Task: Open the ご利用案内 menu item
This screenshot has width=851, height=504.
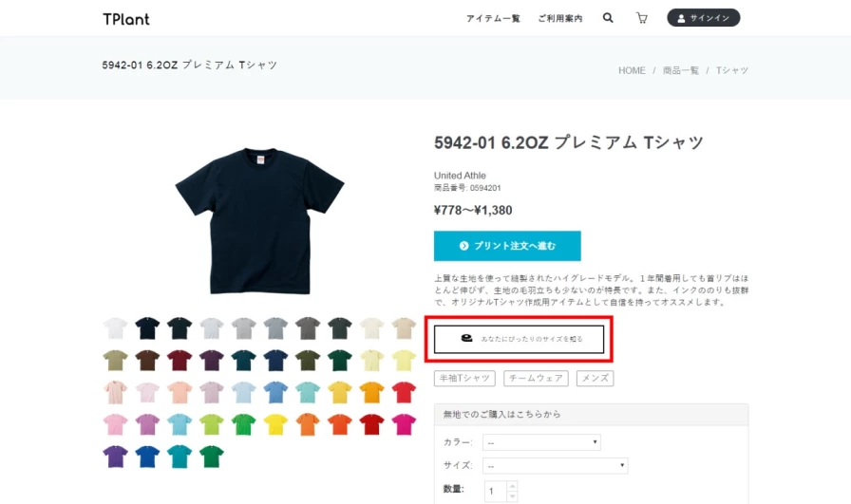Action: (559, 18)
